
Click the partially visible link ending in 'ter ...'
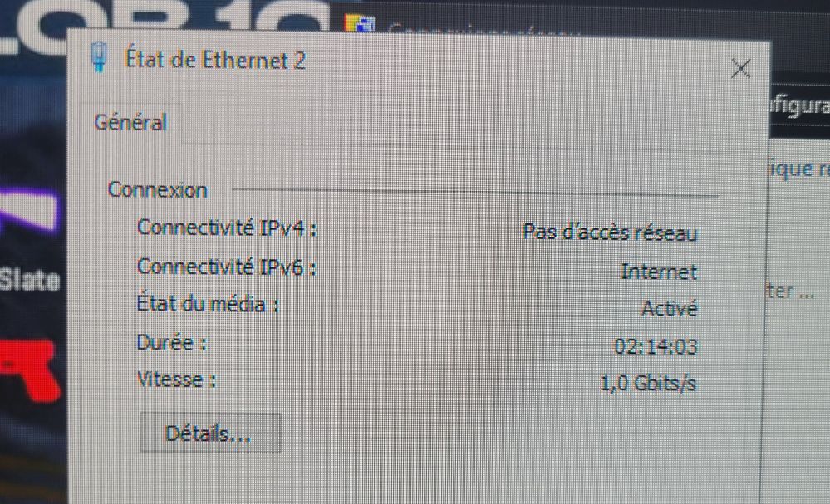[790, 291]
